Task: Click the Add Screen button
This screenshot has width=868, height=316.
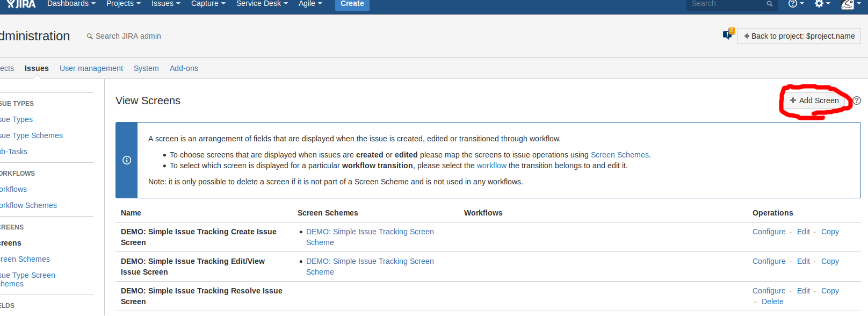Action: [814, 100]
